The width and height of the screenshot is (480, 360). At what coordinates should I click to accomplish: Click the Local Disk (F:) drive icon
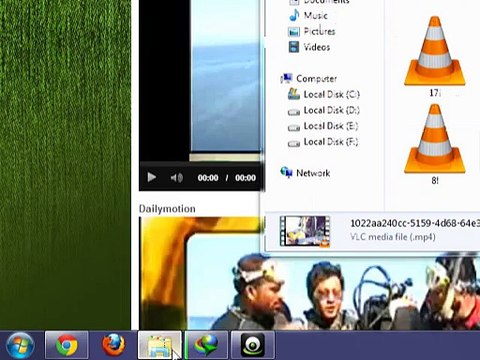point(294,143)
